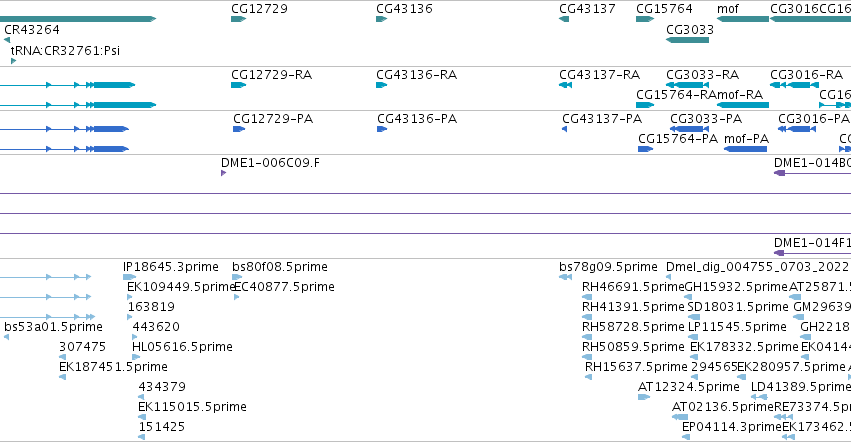Click the CR43264 gene label
This screenshot has width=851, height=442.
tap(31, 29)
